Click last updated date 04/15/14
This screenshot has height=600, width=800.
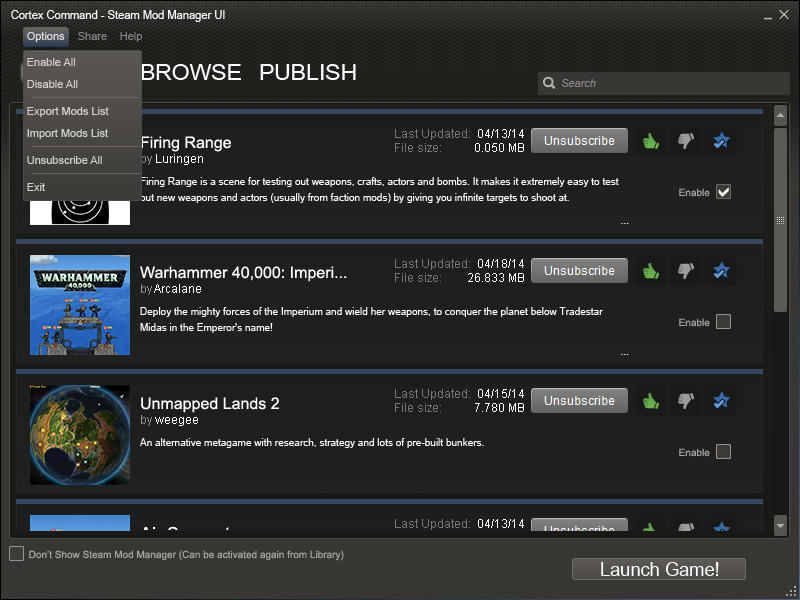point(501,394)
